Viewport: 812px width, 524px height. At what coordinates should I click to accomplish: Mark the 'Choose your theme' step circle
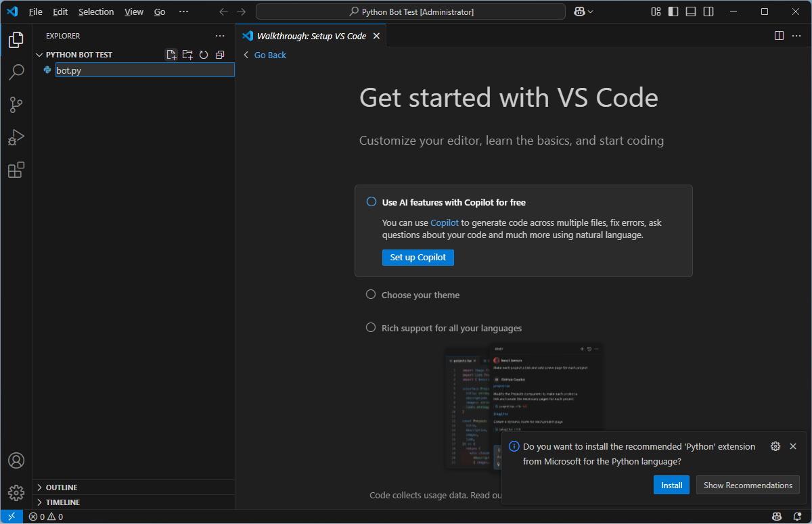[371, 294]
